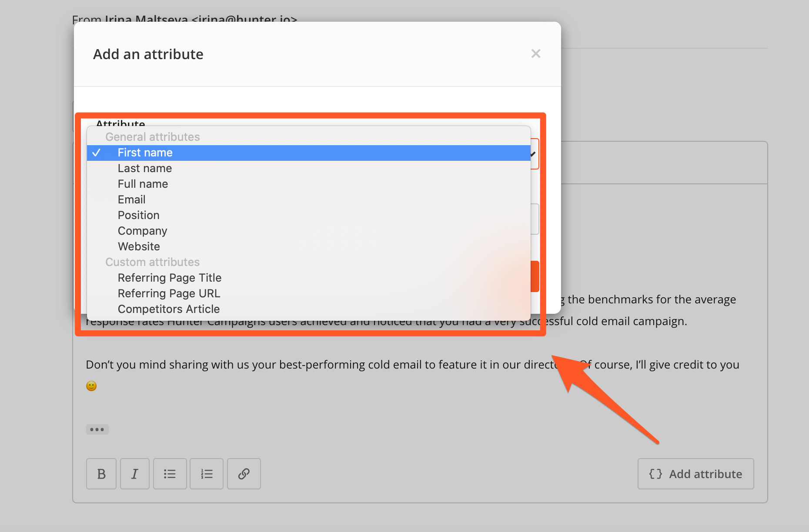Choose Last name from the list
This screenshot has width=809, height=532.
click(309, 169)
